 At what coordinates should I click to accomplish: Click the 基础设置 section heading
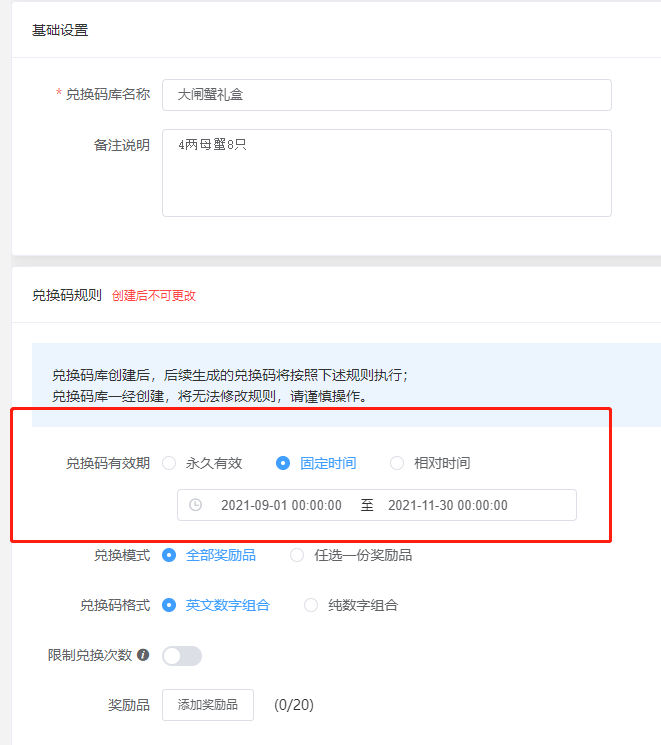(60, 30)
